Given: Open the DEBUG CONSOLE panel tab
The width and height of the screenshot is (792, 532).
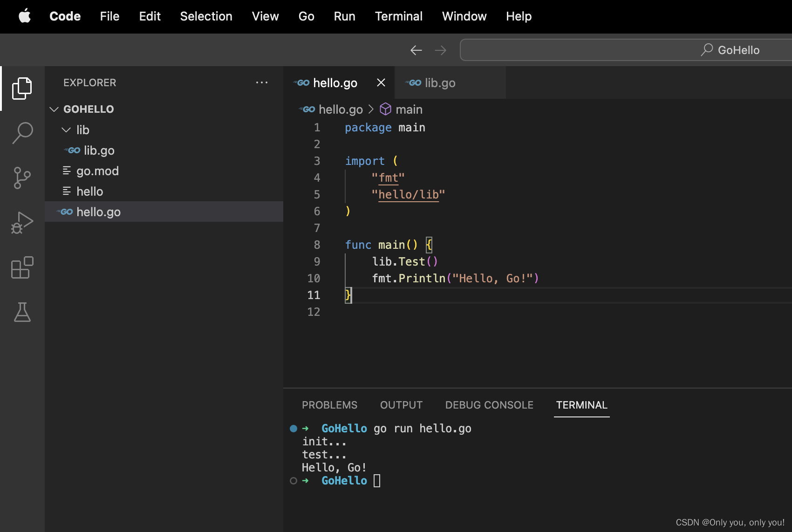Looking at the screenshot, I should coord(489,405).
